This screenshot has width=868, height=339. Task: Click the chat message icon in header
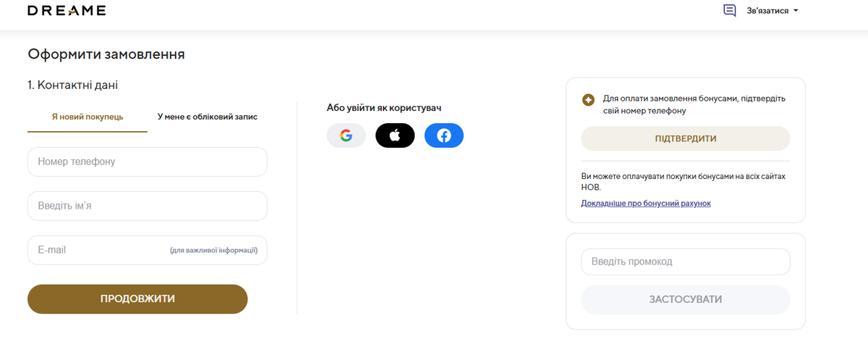pyautogui.click(x=730, y=11)
